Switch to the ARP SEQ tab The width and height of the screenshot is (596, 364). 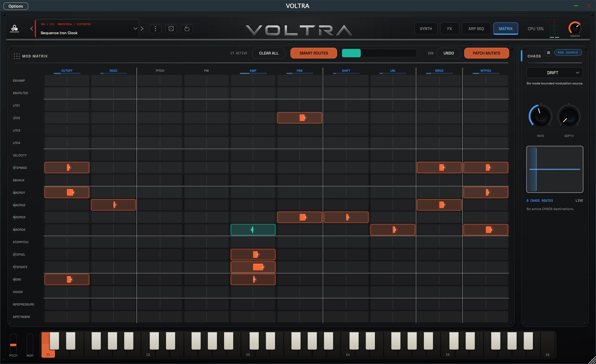pos(476,28)
